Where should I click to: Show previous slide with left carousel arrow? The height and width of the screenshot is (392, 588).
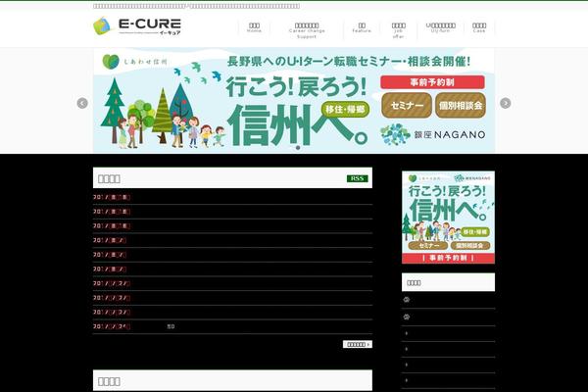[x=82, y=103]
